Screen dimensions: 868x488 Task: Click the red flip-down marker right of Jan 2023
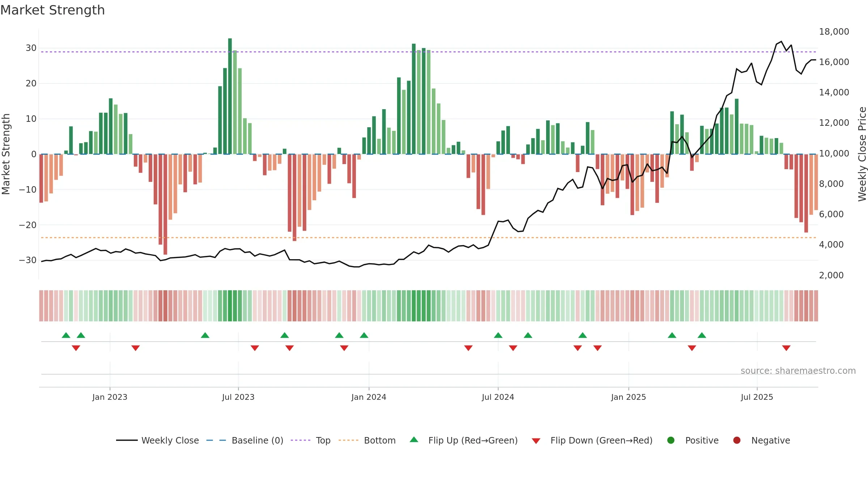[136, 348]
